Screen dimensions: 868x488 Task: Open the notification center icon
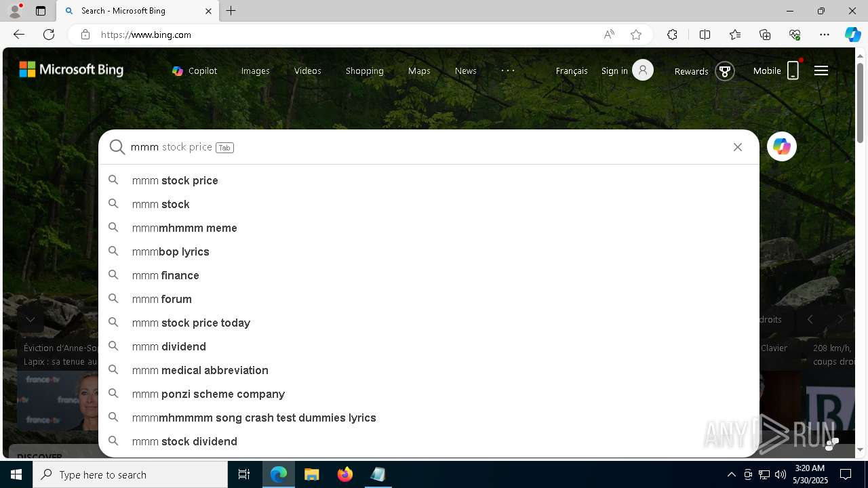[x=846, y=474]
